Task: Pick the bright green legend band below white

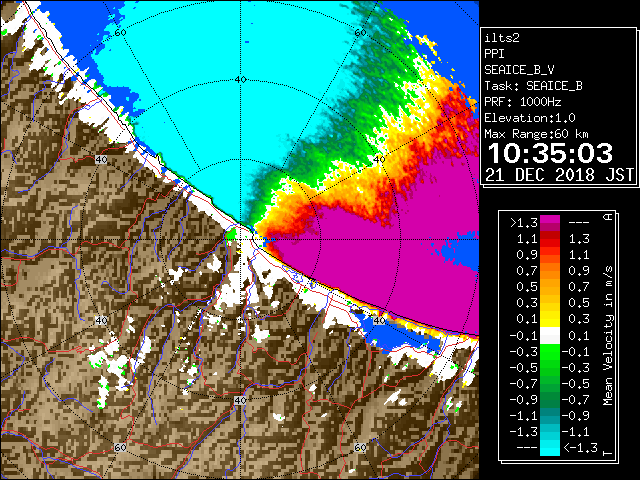Action: pyautogui.click(x=550, y=352)
